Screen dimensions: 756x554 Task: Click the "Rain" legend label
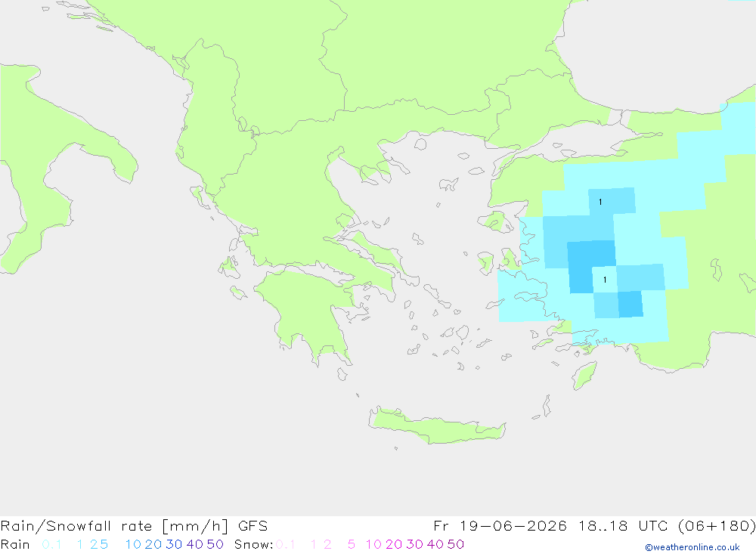pyautogui.click(x=15, y=544)
